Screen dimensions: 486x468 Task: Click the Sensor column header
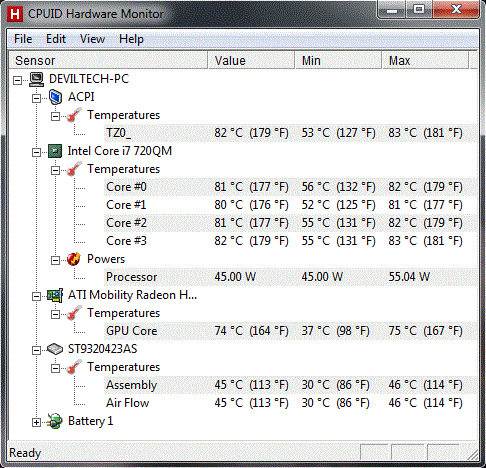click(x=108, y=60)
